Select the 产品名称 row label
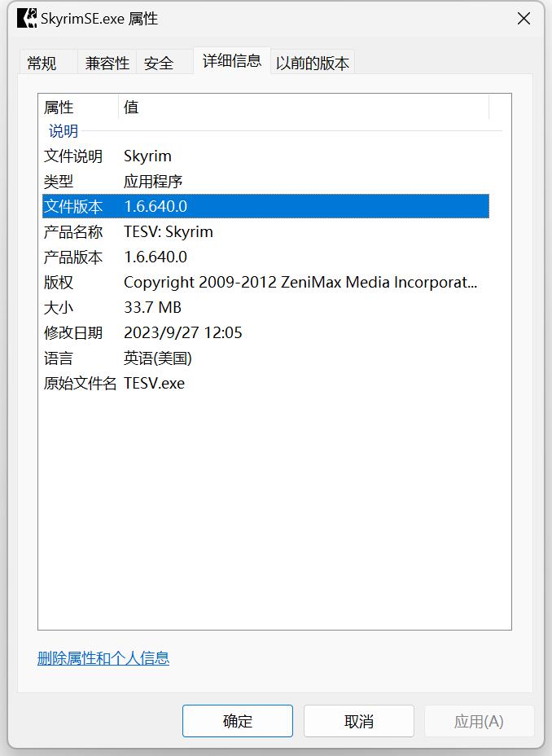The image size is (552, 756). pyautogui.click(x=73, y=232)
